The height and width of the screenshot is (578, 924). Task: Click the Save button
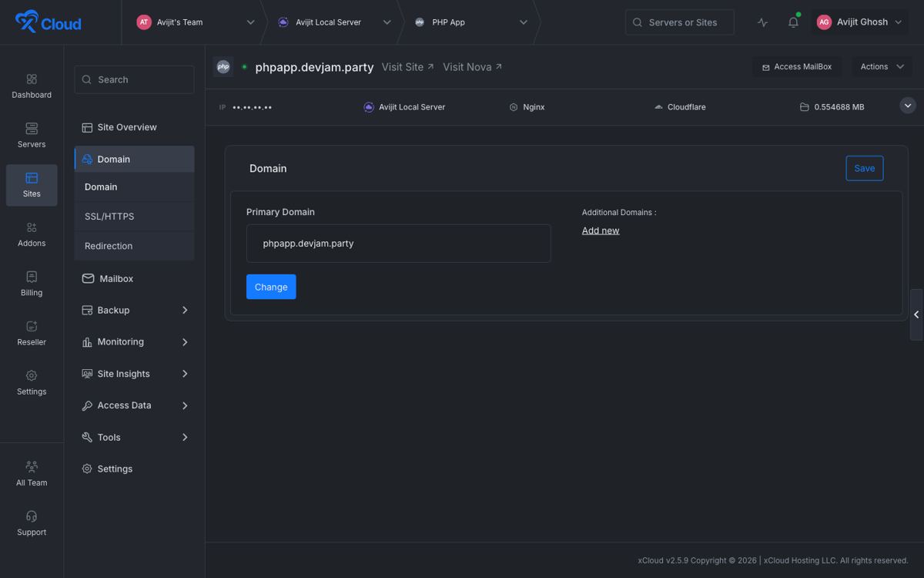[865, 168]
